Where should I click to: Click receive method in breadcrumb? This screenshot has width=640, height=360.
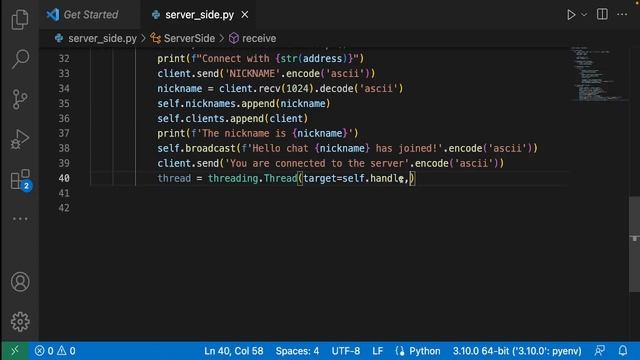tap(259, 38)
